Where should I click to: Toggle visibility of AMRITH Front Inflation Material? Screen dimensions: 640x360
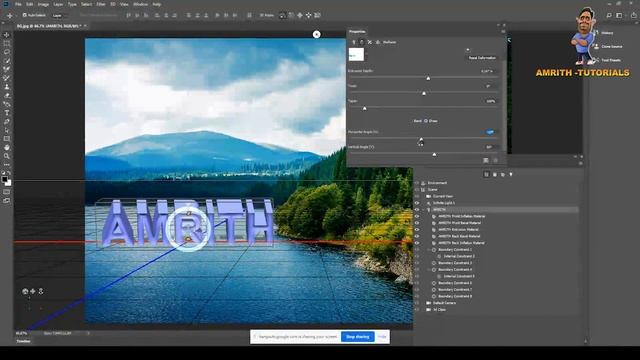point(417,216)
